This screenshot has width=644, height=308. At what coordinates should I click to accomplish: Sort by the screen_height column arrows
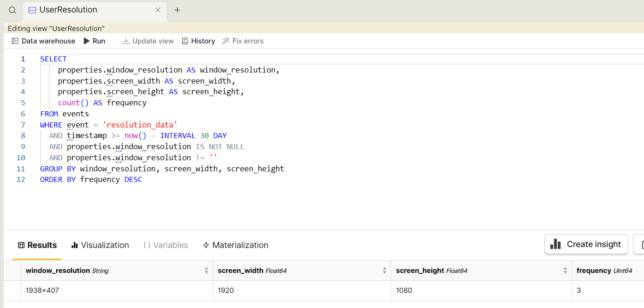[x=565, y=271]
